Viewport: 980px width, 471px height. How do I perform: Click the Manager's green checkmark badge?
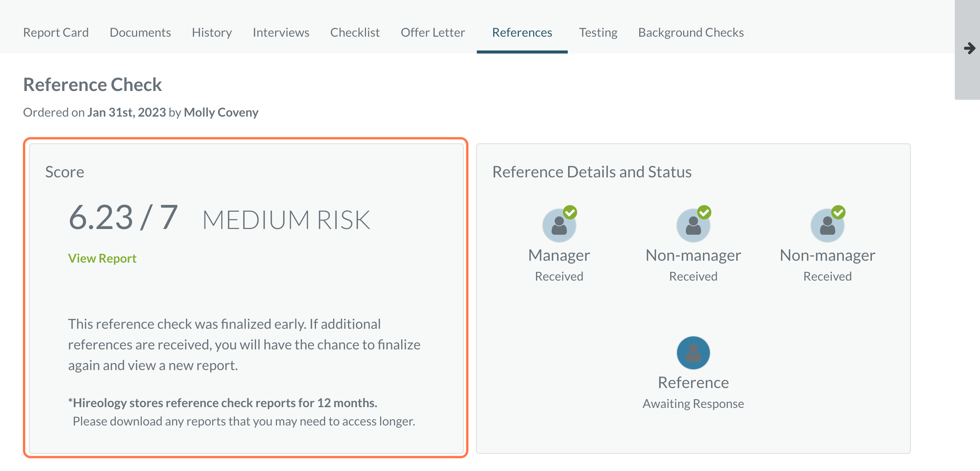(x=570, y=212)
